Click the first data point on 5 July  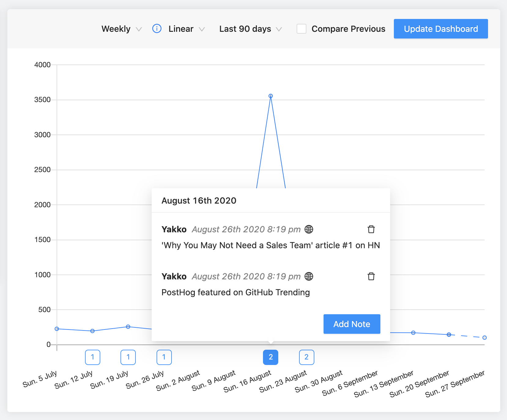coord(57,329)
